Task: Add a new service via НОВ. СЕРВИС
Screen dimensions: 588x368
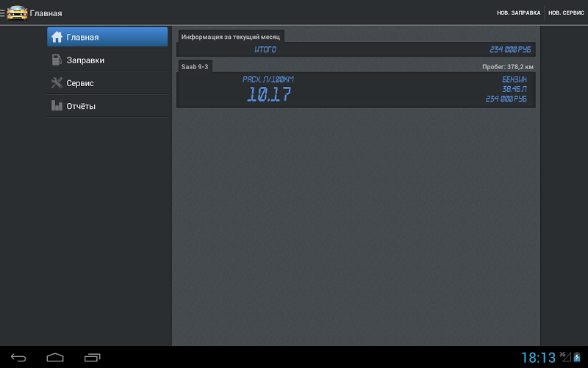Action: (x=566, y=13)
